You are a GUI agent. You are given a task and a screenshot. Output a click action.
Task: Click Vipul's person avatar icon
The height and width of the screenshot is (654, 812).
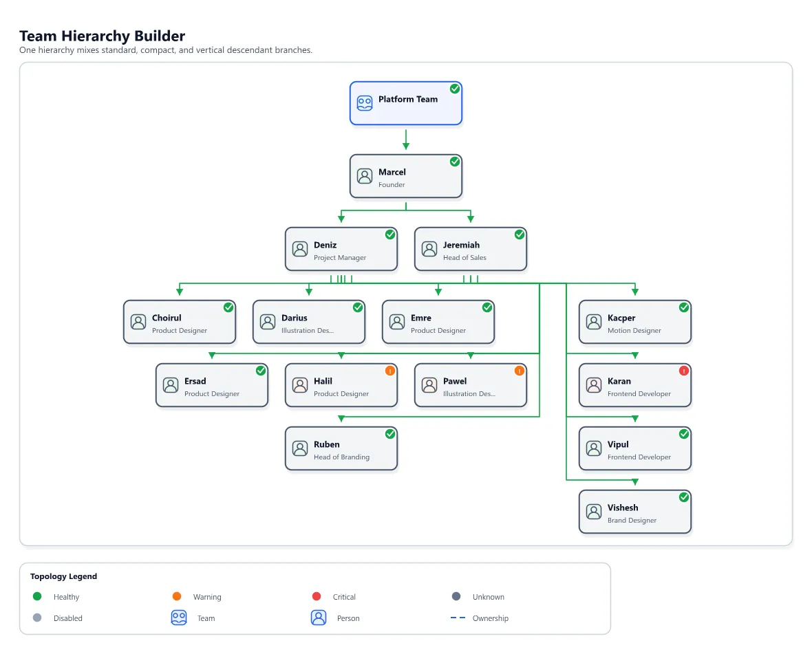point(594,448)
